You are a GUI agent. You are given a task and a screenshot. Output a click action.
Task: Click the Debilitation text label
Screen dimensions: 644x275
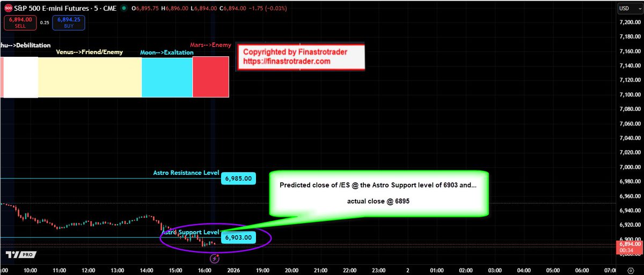(25, 46)
